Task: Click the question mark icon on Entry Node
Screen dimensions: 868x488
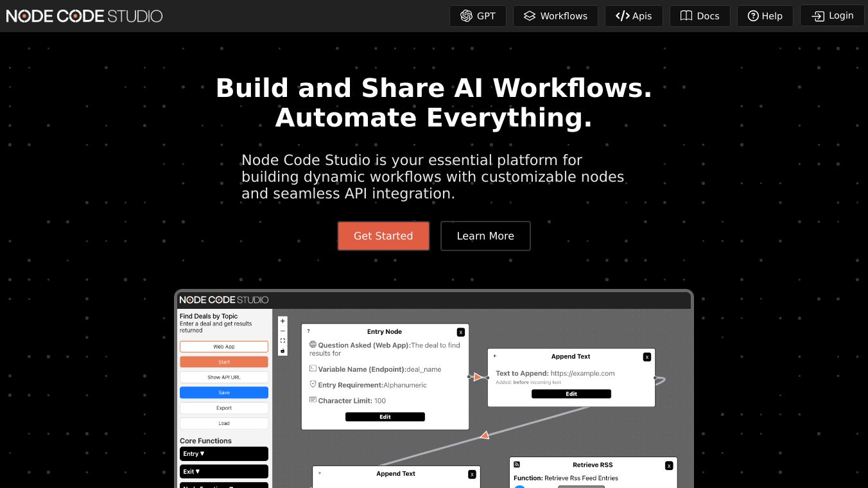Action: (308, 331)
